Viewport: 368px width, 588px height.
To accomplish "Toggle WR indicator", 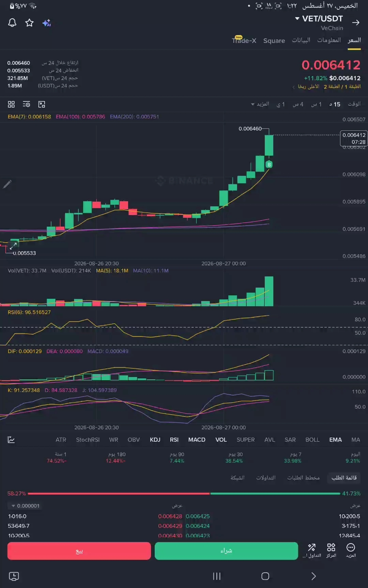I will (114, 440).
